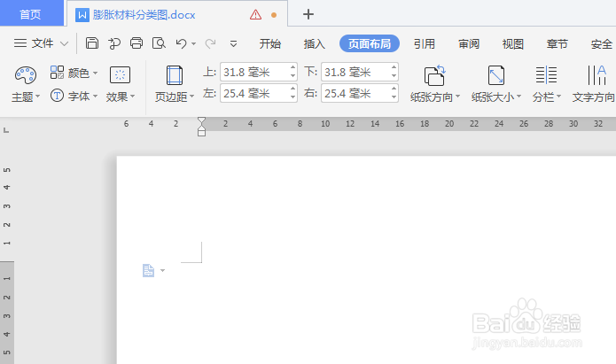Open the 视图 ribbon tab
616x364 pixels.
point(513,43)
